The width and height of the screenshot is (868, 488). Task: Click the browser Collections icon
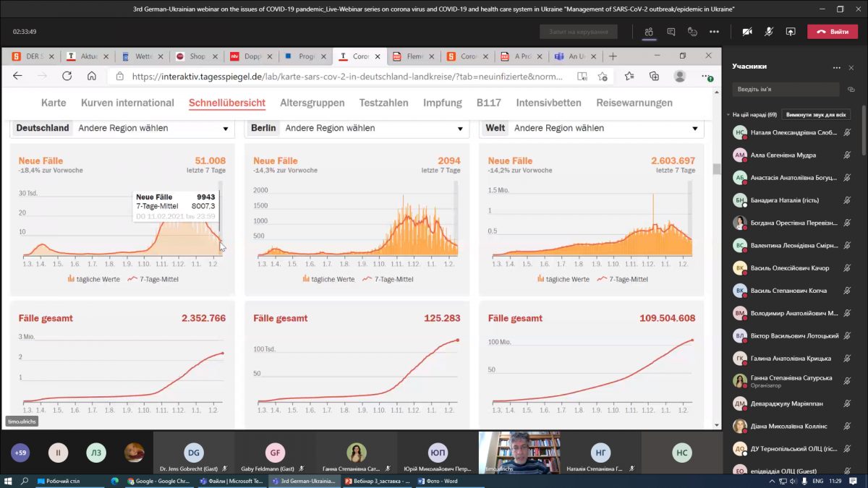click(654, 76)
